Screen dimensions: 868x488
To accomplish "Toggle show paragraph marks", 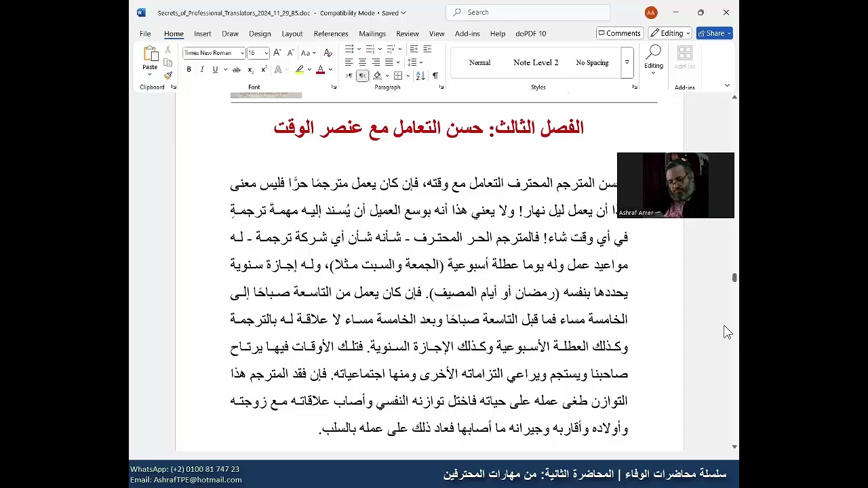I will 435,76.
